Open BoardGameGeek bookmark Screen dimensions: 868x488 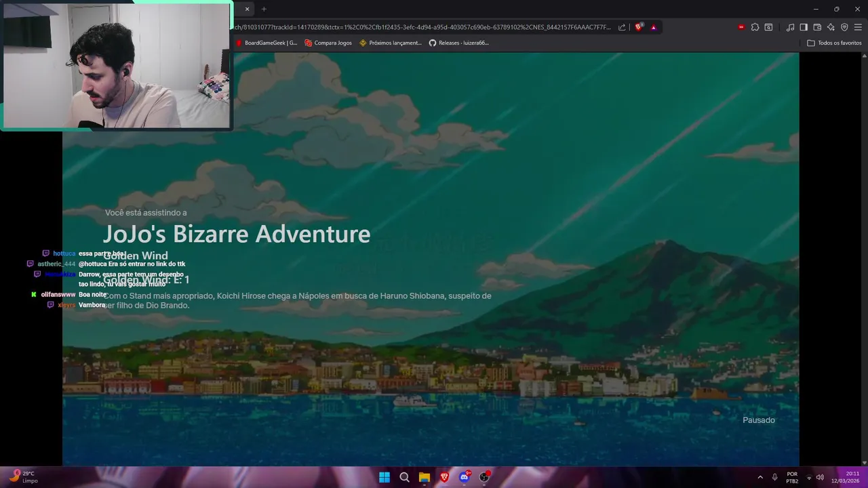pyautogui.click(x=267, y=43)
